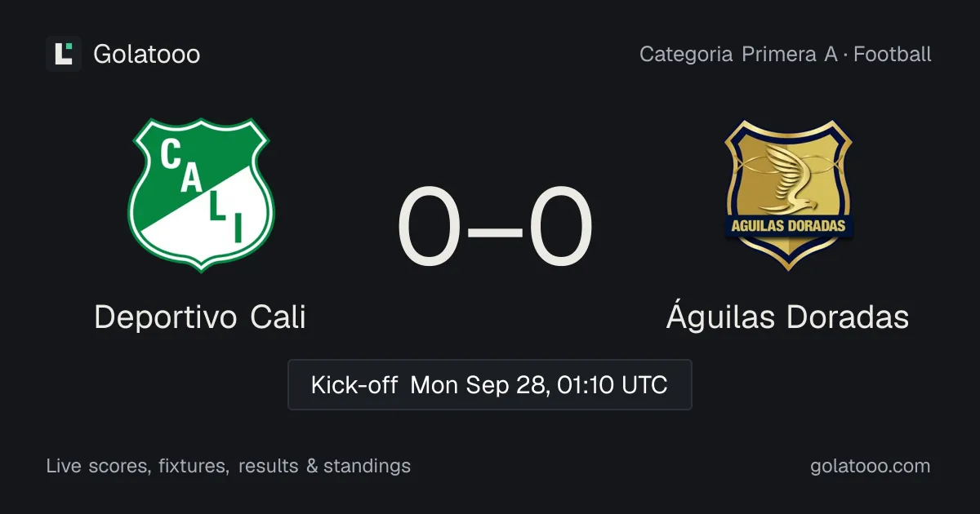Image resolution: width=980 pixels, height=514 pixels.
Task: Select the Golatooo brand name
Action: pos(147,54)
